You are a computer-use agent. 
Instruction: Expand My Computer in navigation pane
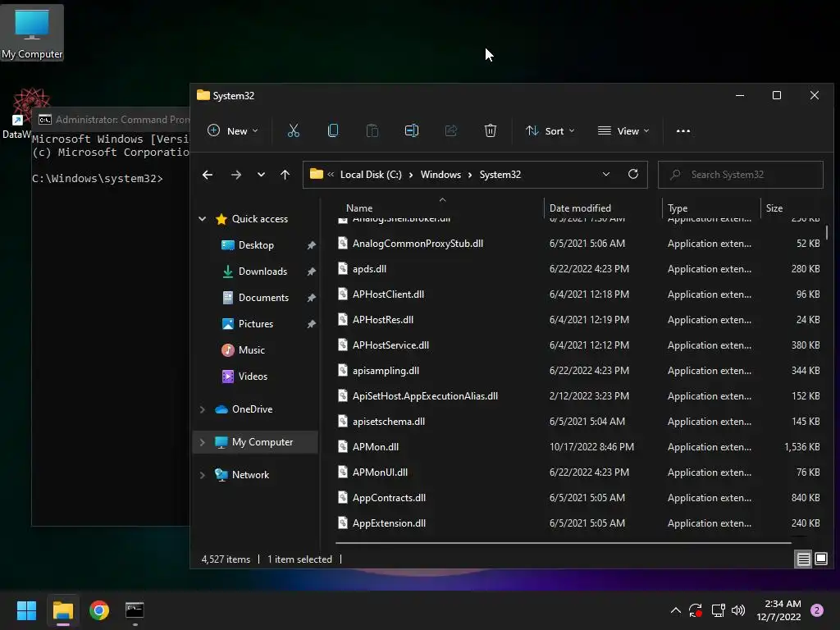202,442
